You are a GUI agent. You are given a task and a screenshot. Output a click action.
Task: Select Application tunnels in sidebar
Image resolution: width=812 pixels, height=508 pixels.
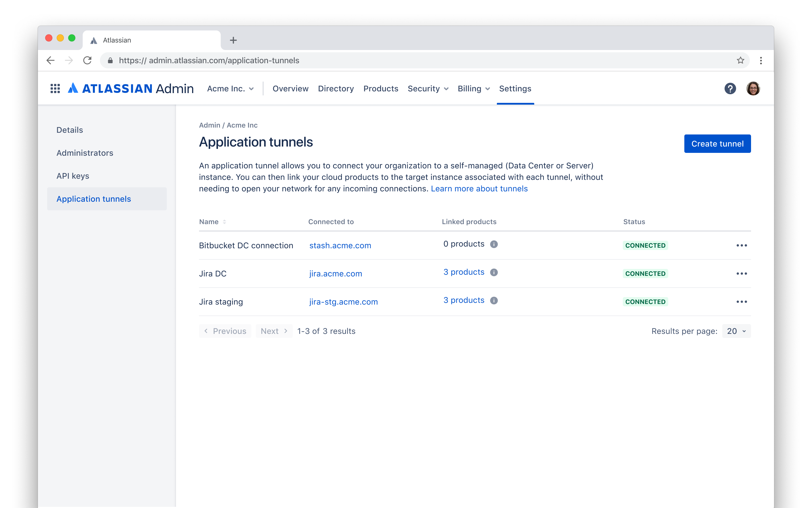[107, 199]
